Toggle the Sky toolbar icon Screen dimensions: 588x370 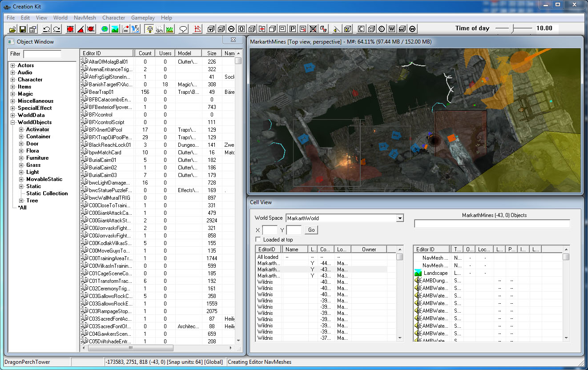pos(159,29)
